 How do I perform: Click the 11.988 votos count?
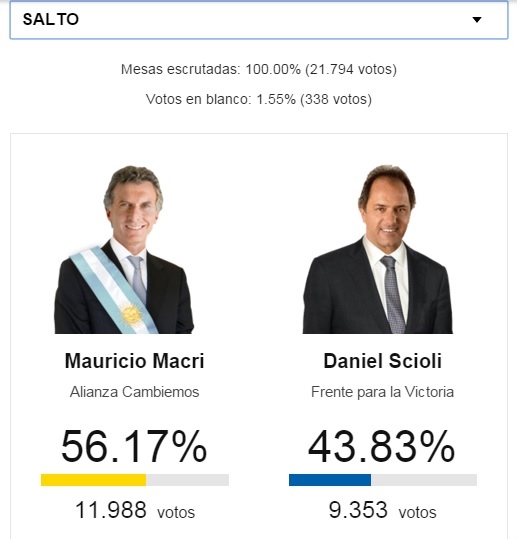coord(135,510)
